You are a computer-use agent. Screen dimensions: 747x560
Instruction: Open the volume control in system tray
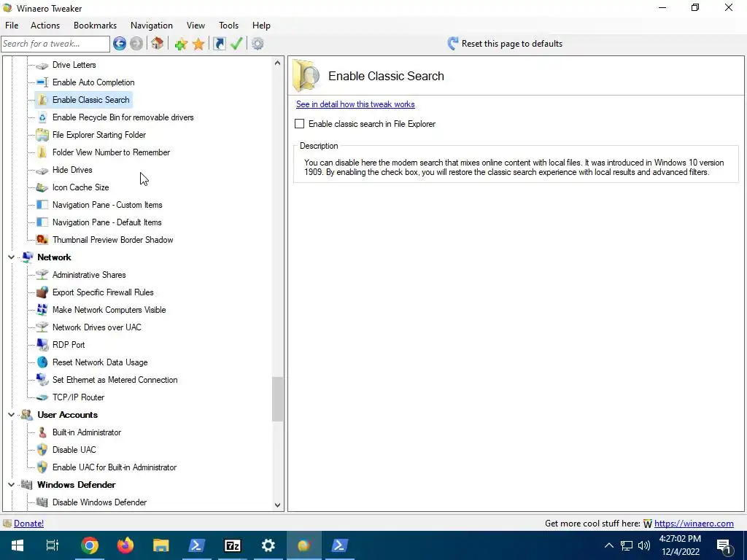(x=644, y=545)
